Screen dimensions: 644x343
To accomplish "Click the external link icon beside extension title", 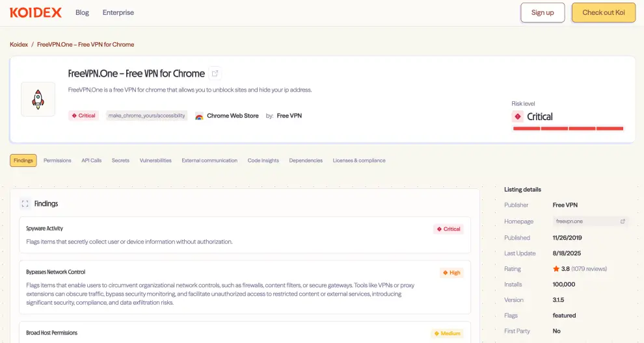I will pyautogui.click(x=215, y=73).
